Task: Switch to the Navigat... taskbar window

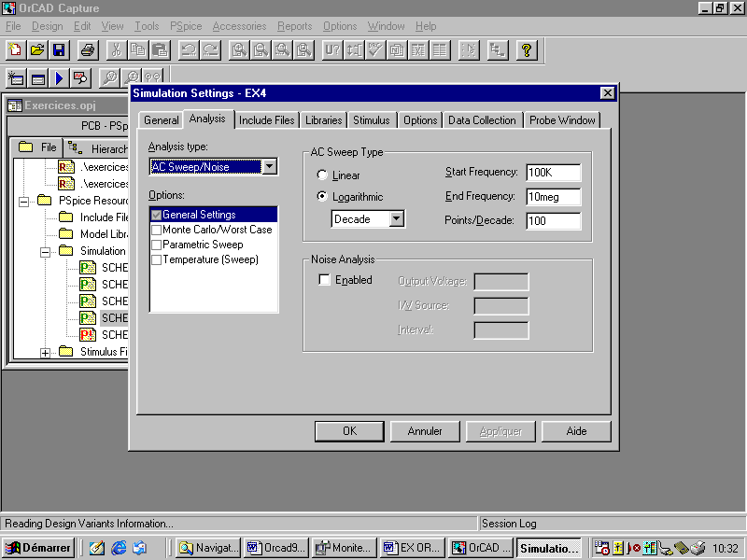Action: click(208, 548)
